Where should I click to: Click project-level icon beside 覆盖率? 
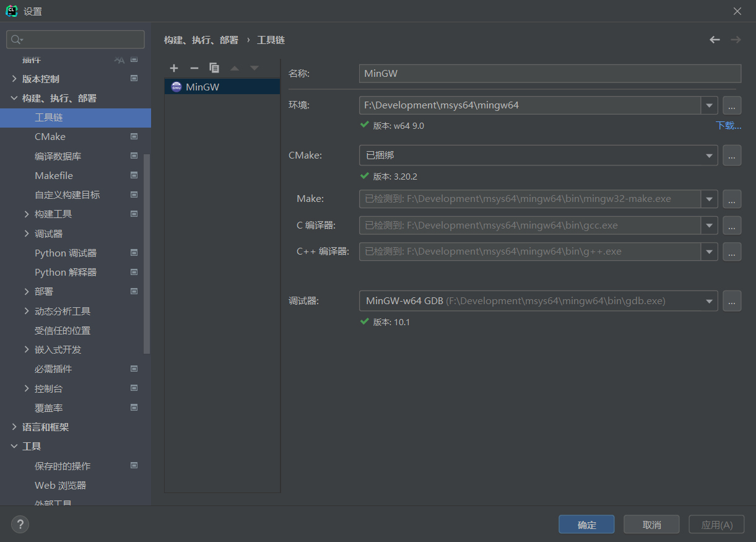tap(134, 408)
